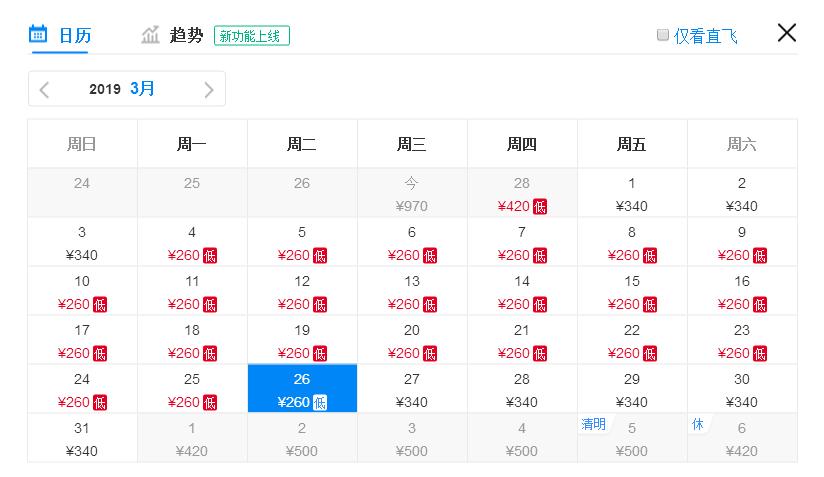Pick March 19 date cell
This screenshot has height=477, width=824.
pos(302,340)
